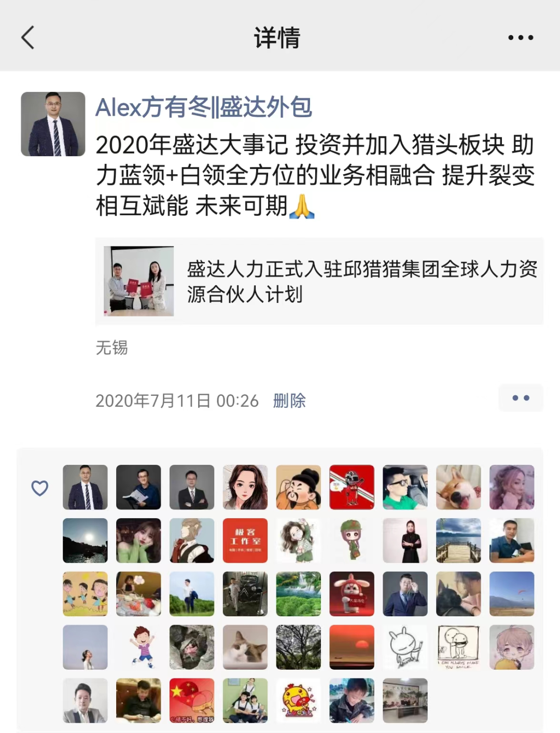Open the red sunset liker avatar
Image resolution: width=560 pixels, height=733 pixels.
point(352,647)
